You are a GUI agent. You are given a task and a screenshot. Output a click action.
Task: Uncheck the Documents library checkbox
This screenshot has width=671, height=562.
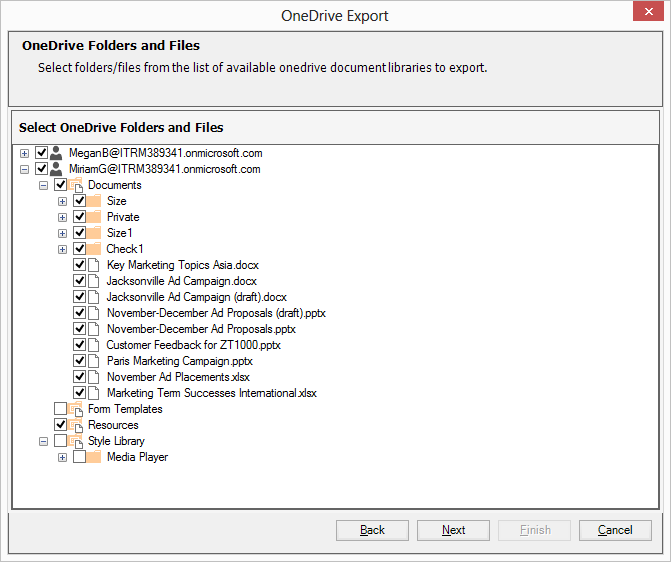pyautogui.click(x=60, y=184)
